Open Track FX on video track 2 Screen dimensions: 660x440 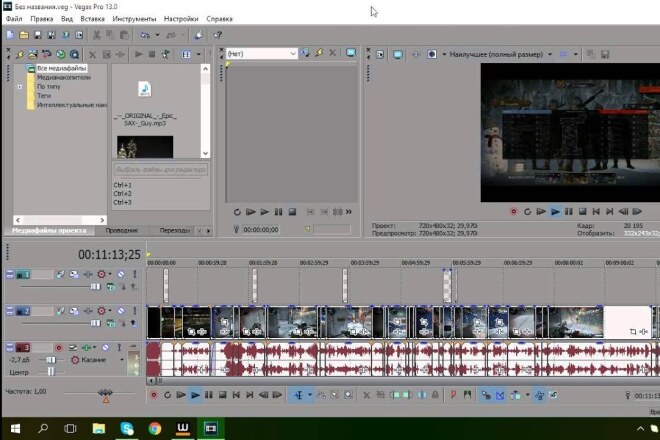88,311
